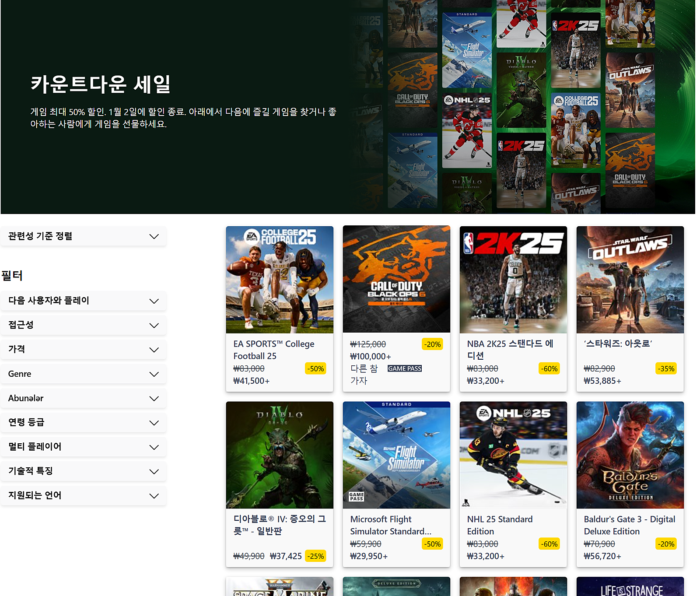Open Microsoft Flight Simulator cover art
This screenshot has height=596, width=700.
click(x=396, y=455)
